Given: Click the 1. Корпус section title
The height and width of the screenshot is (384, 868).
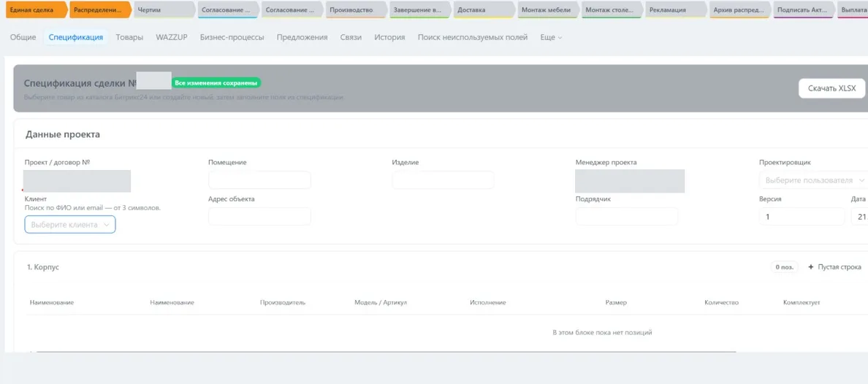Looking at the screenshot, I should click(43, 267).
